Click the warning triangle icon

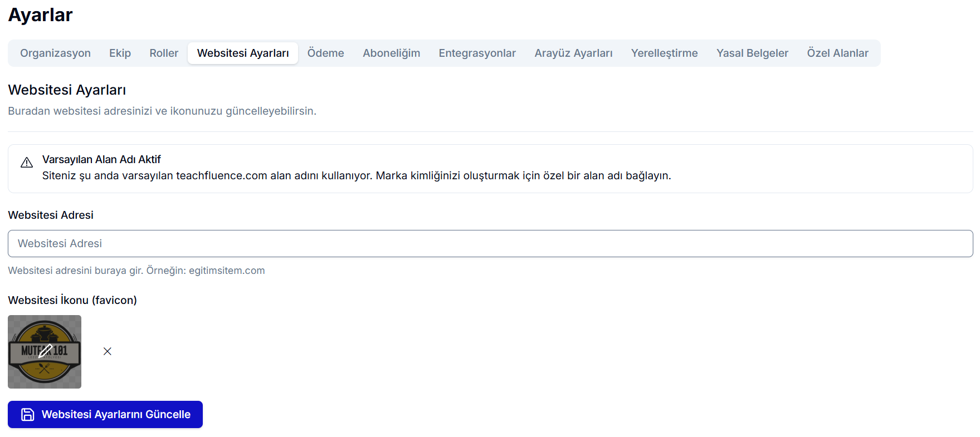tap(27, 163)
